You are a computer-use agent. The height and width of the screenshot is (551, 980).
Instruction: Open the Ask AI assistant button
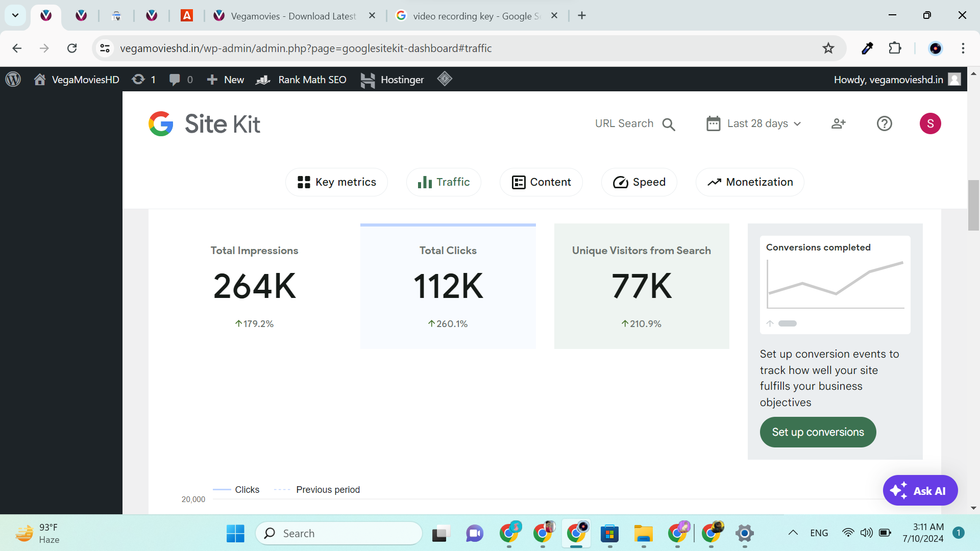point(920,490)
